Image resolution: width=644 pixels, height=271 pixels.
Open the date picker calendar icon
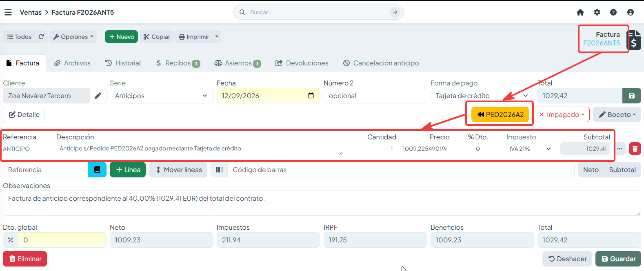click(x=311, y=96)
